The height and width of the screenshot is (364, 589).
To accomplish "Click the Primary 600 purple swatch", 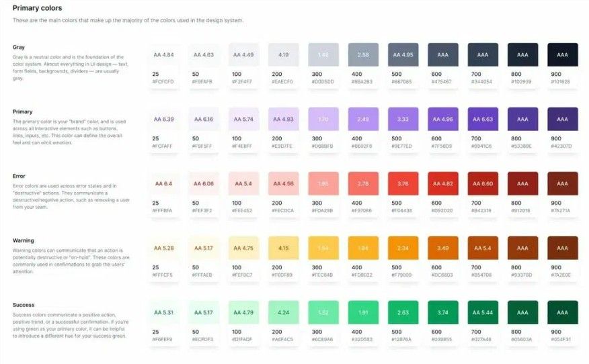I will click(442, 119).
